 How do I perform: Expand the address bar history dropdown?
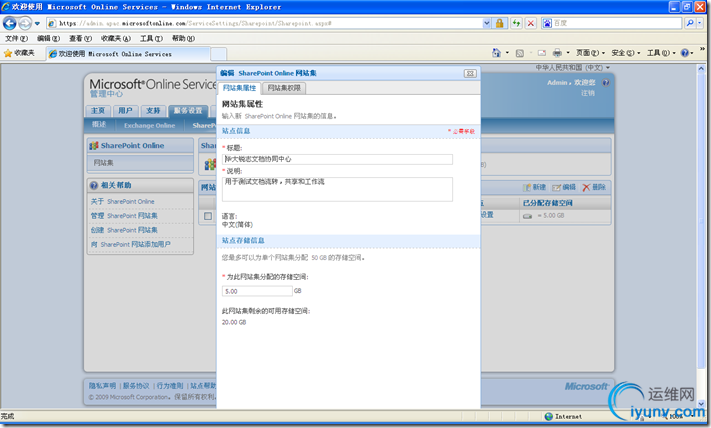487,23
